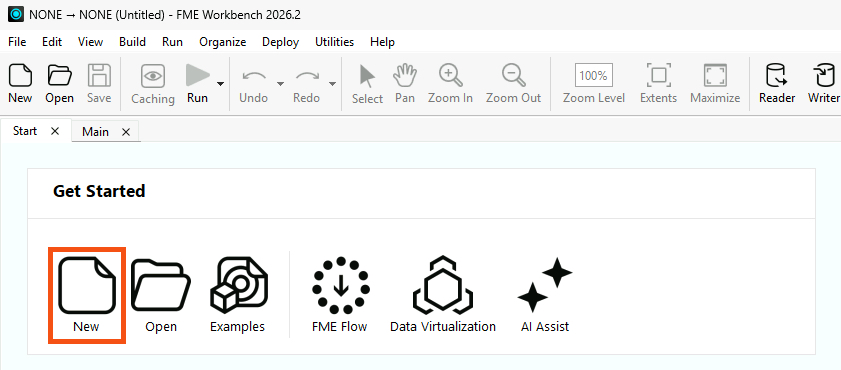Screen dimensions: 841x370
Task: Click the FME Workbench title bar logo
Action: (17, 14)
